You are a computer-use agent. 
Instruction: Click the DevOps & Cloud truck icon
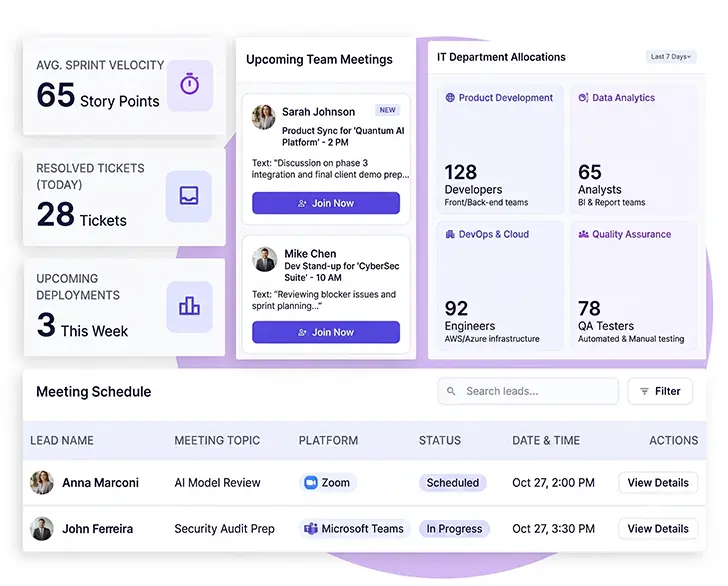coord(450,234)
